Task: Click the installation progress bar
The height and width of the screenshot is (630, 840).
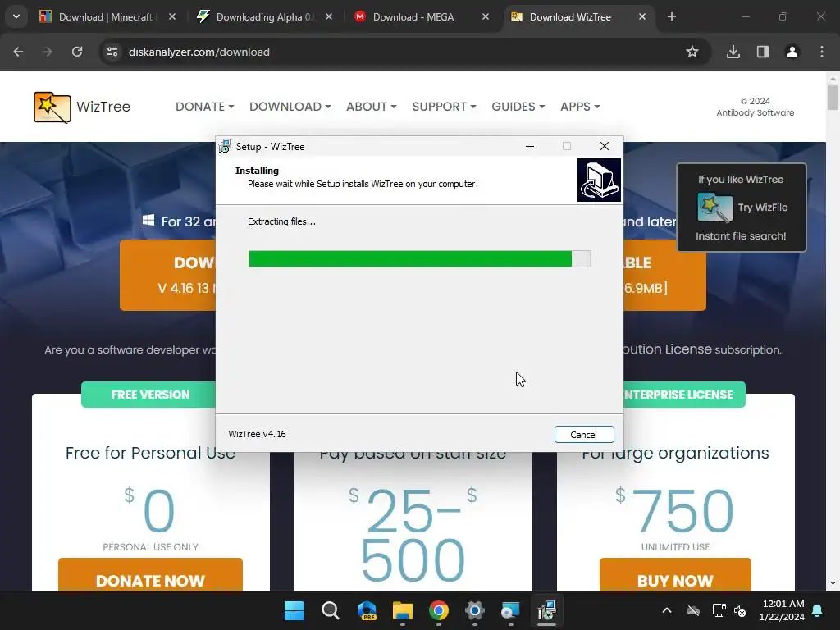Action: [419, 258]
